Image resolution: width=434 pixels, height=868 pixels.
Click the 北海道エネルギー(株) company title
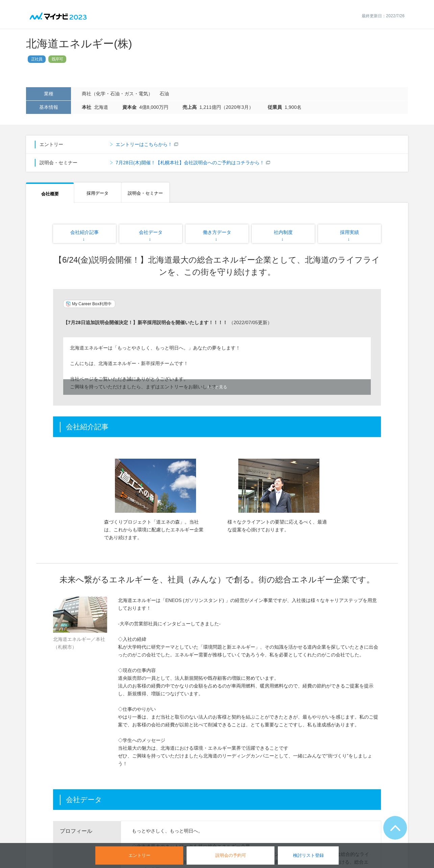pos(79,44)
